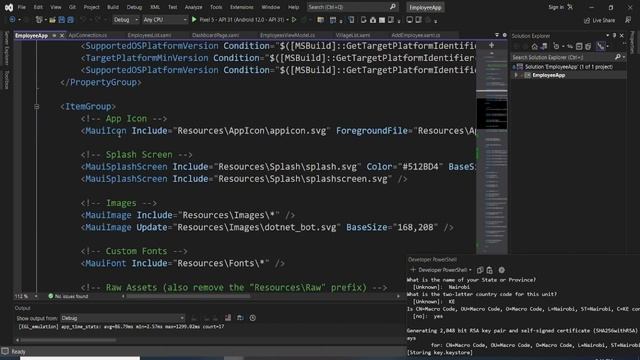This screenshot has height=360, width=640.
Task: Open Show output from Debug dropdown
Action: (x=122, y=318)
